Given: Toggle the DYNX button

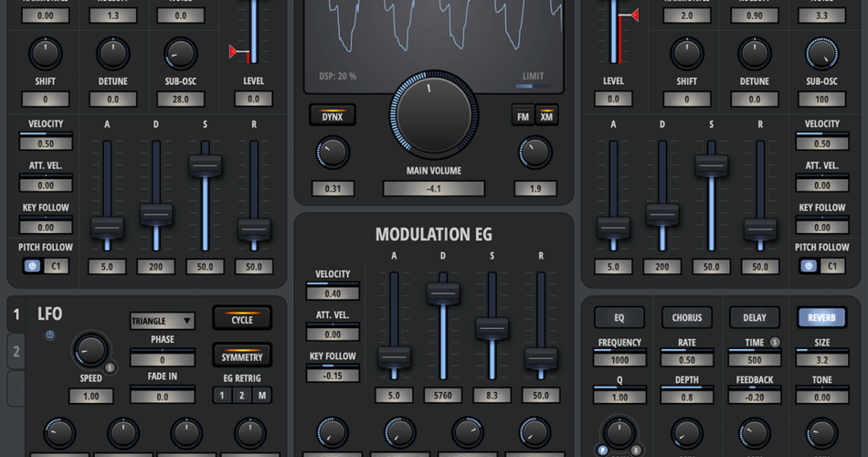Looking at the screenshot, I should 333,115.
